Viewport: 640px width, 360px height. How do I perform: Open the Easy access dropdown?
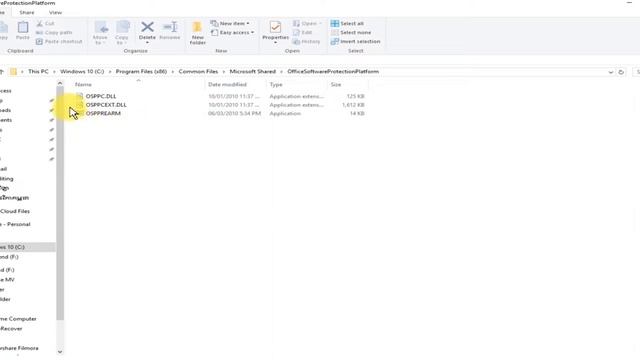pyautogui.click(x=232, y=33)
